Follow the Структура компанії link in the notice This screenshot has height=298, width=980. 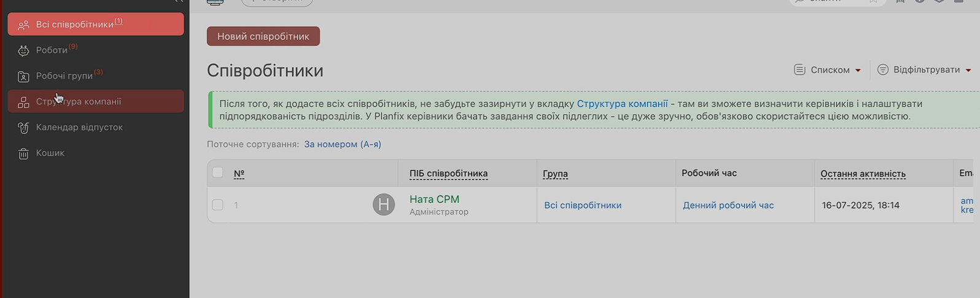tap(622, 104)
